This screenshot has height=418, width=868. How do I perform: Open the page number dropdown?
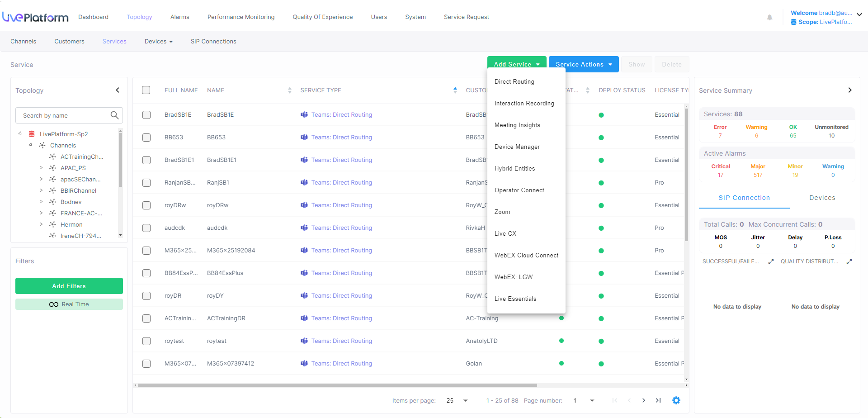pos(592,400)
